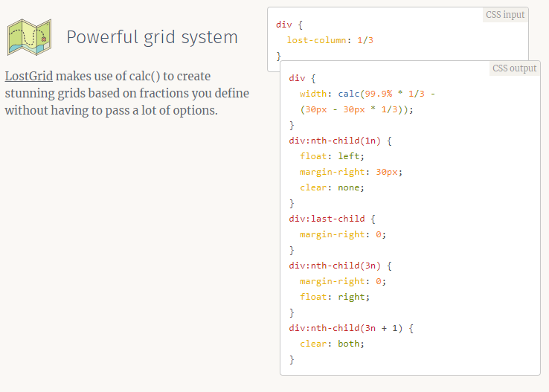
Task: Click the 'float: right;' line
Action: point(335,297)
